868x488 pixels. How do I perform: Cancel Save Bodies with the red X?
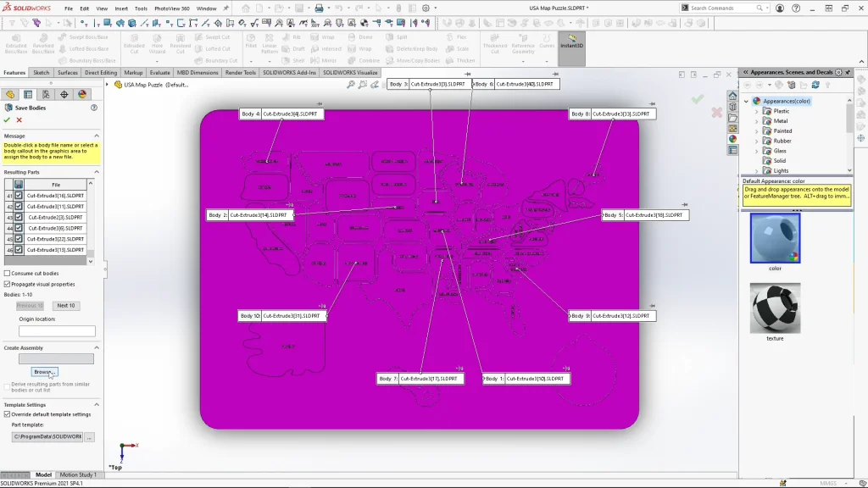pos(19,120)
